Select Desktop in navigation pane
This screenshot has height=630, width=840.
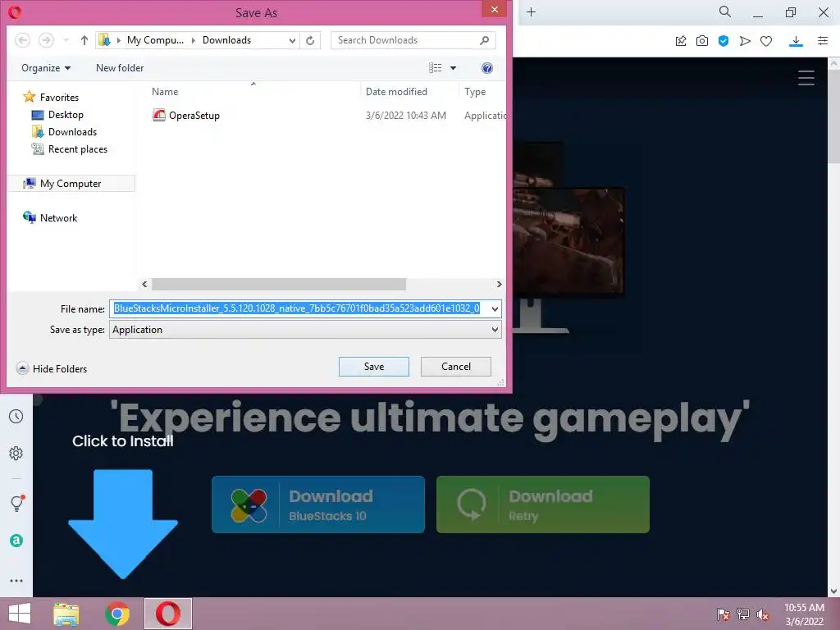pos(57,115)
